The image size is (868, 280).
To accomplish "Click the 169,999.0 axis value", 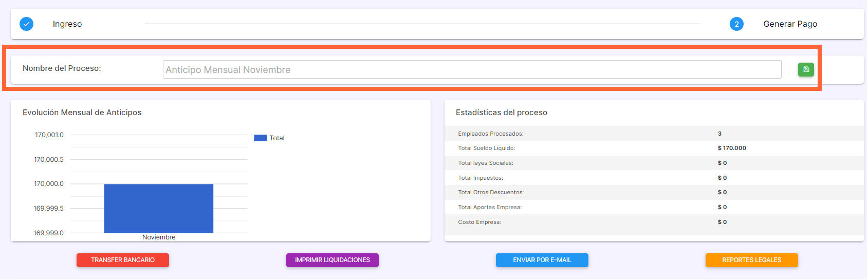I will click(49, 233).
